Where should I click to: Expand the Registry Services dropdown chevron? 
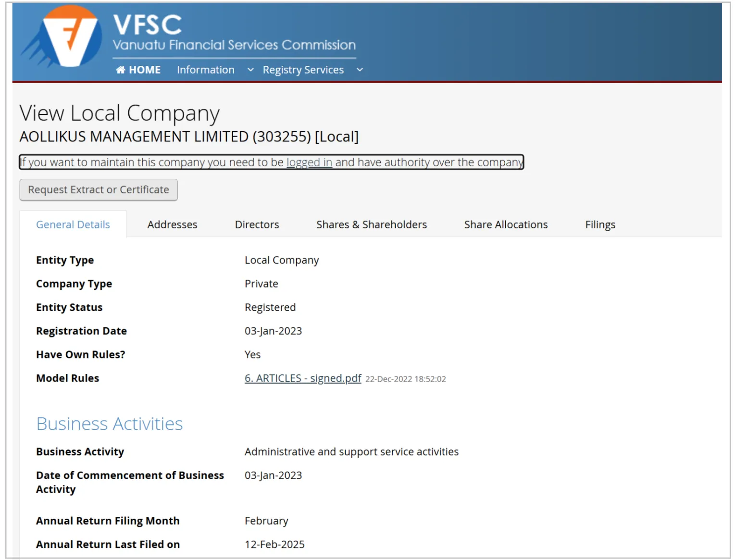pos(360,70)
